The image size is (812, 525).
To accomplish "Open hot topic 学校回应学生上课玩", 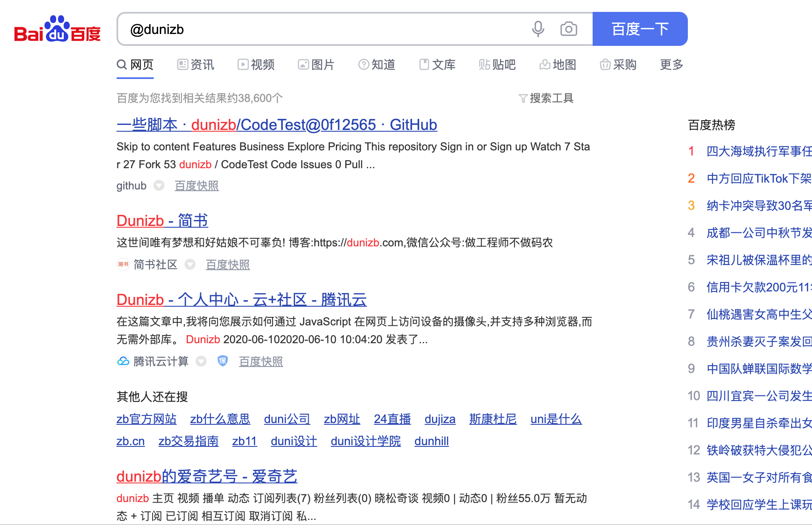I will [x=759, y=505].
